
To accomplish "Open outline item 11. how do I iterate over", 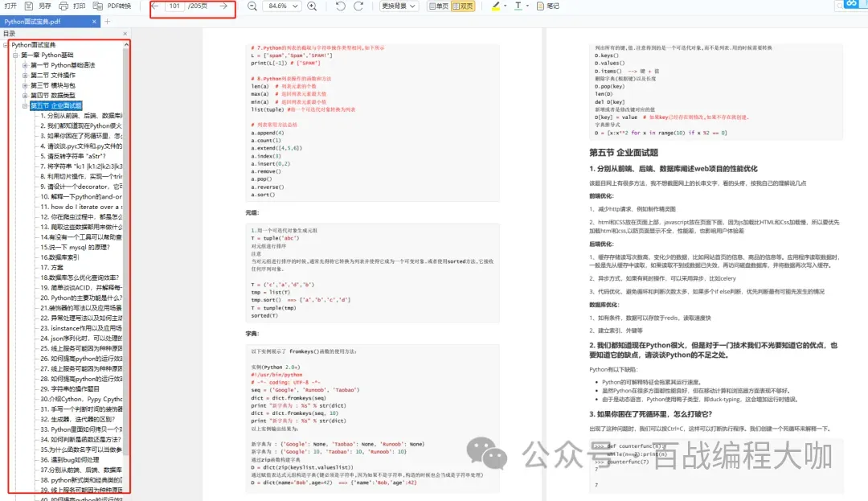I will pyautogui.click(x=81, y=207).
